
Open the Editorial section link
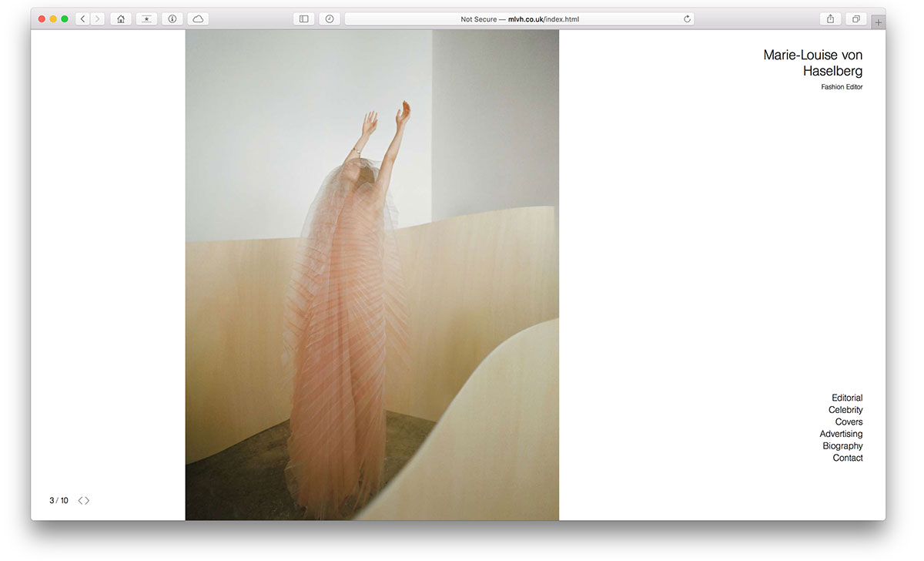click(x=847, y=398)
